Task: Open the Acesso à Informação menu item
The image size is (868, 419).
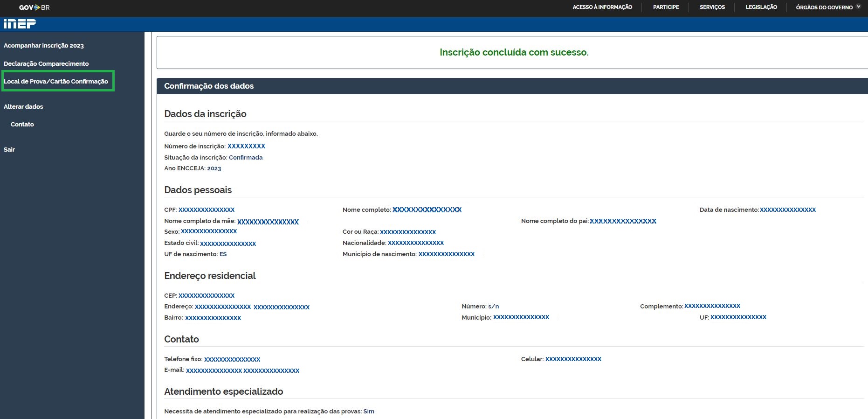Action: (x=602, y=7)
